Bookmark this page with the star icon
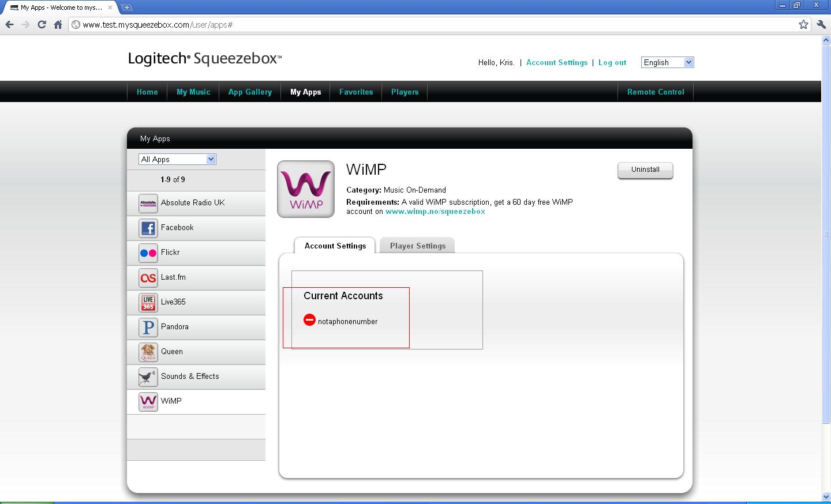 803,24
